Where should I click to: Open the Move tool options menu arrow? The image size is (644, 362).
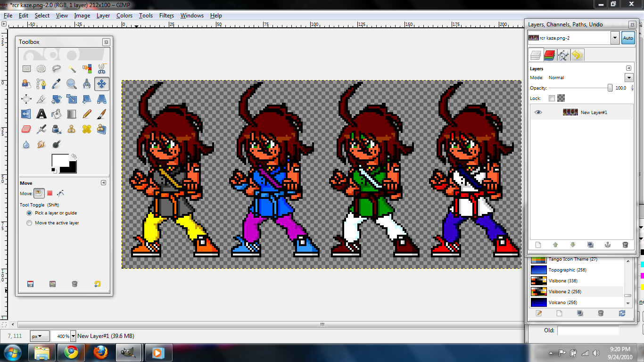click(104, 183)
